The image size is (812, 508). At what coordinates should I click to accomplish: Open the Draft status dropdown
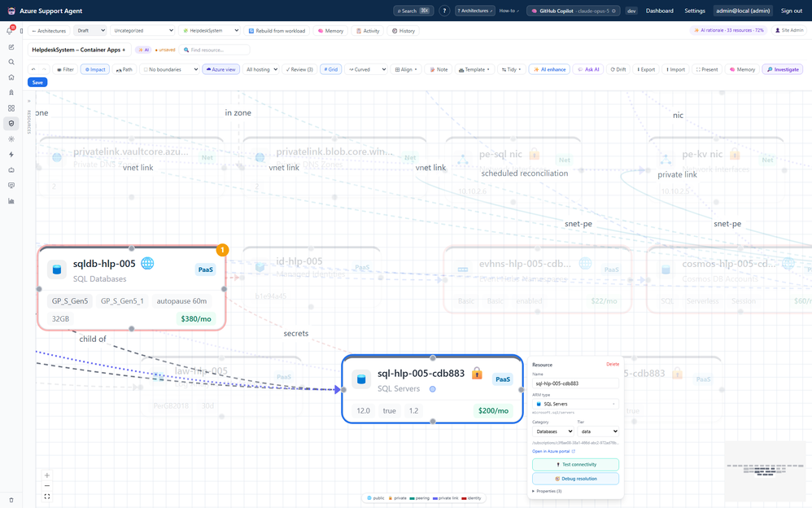(x=90, y=31)
